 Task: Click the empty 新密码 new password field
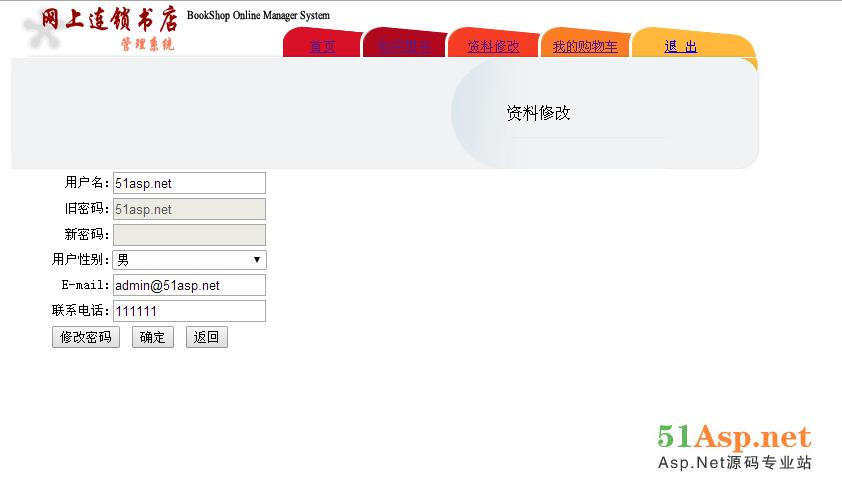[189, 235]
